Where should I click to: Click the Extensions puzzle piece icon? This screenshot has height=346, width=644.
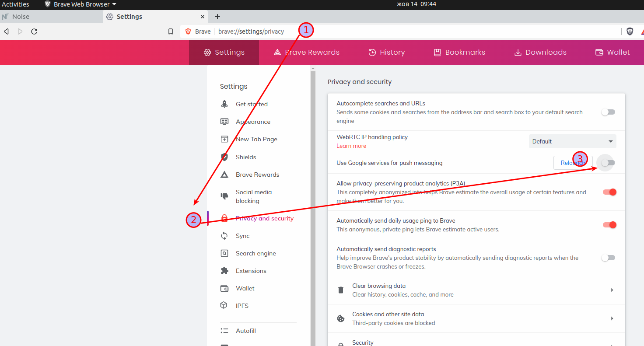tap(224, 271)
